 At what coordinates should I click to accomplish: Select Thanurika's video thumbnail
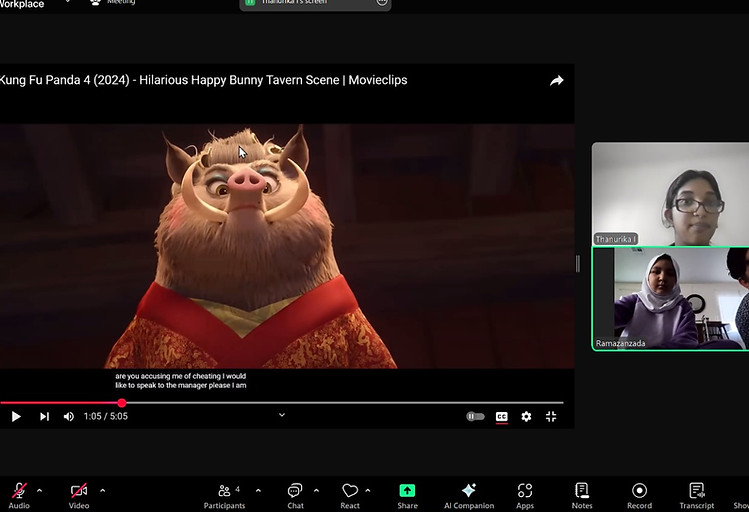click(x=670, y=194)
